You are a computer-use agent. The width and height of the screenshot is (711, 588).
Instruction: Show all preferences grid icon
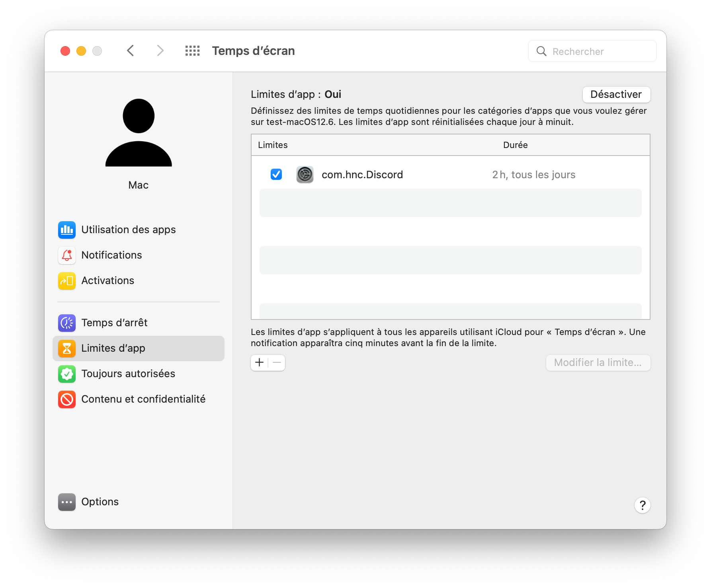pyautogui.click(x=192, y=51)
